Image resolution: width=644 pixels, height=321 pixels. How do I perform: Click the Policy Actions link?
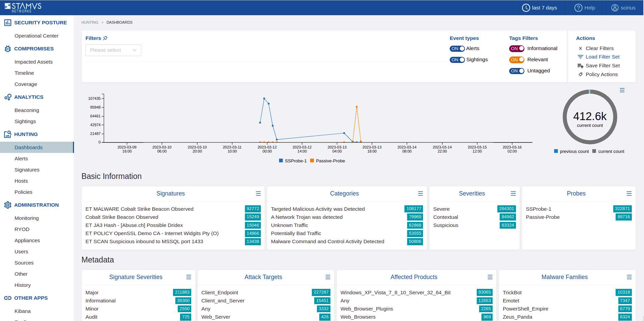point(601,74)
